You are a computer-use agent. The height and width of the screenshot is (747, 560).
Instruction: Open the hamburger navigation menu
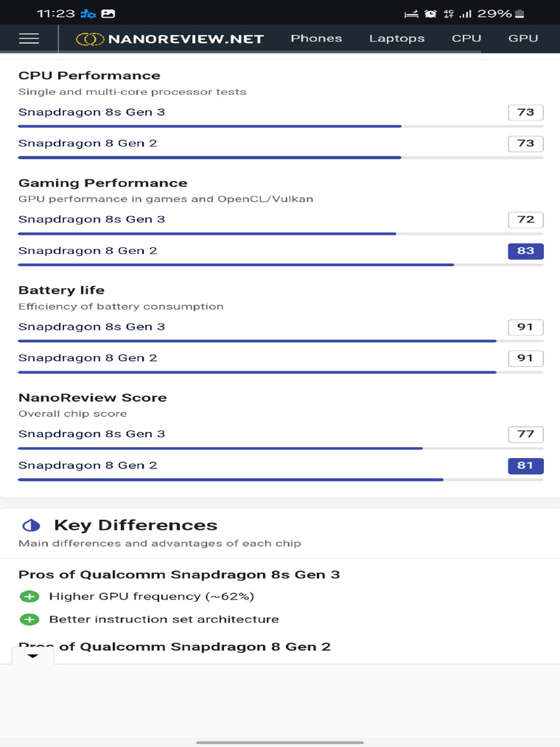[x=29, y=39]
